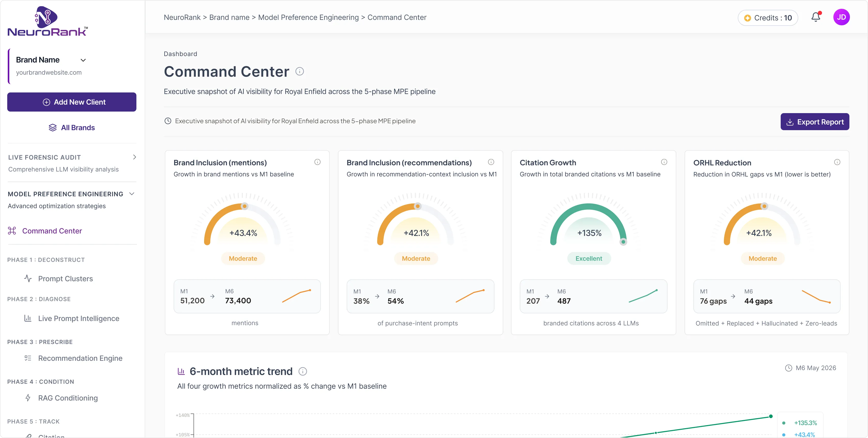Screen dimensions: 868x438
Task: Click Model Preference Engineering in the breadcrumb
Action: (x=308, y=17)
